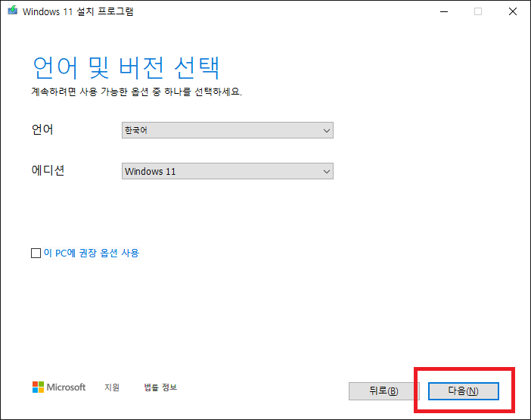Close the Windows 11 setup window
Screen dimensions: 531x420
tap(513, 11)
